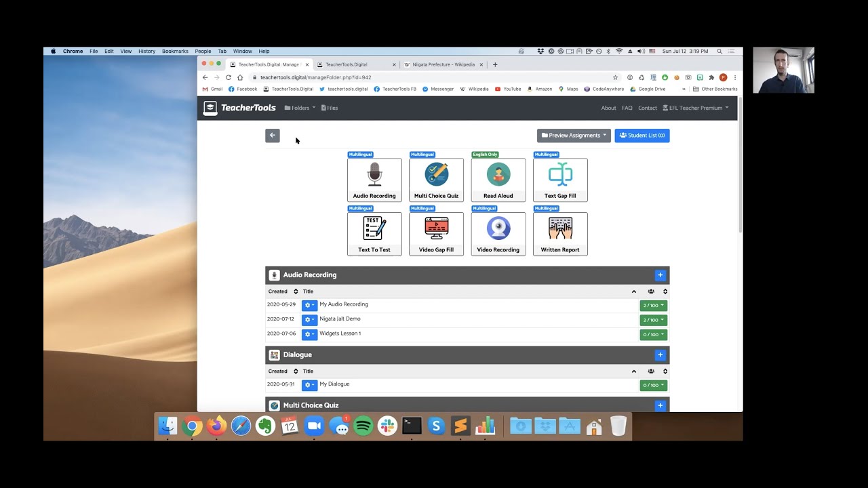This screenshot has height=488, width=868.
Task: Open the Video Gap Fill tile
Action: click(436, 234)
